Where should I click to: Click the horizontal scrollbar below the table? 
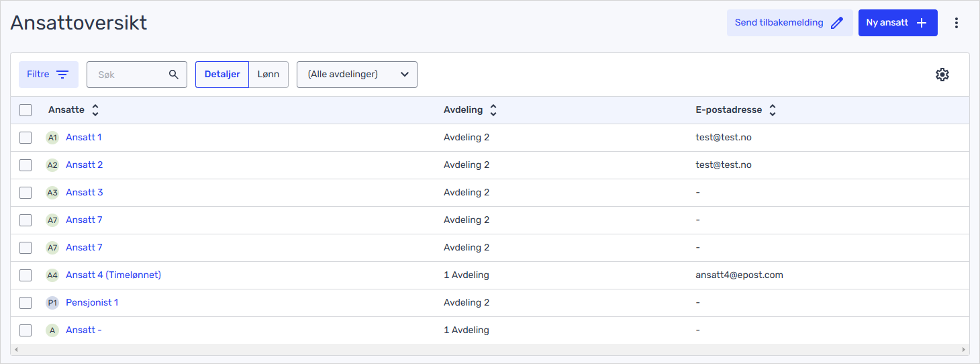[490, 350]
